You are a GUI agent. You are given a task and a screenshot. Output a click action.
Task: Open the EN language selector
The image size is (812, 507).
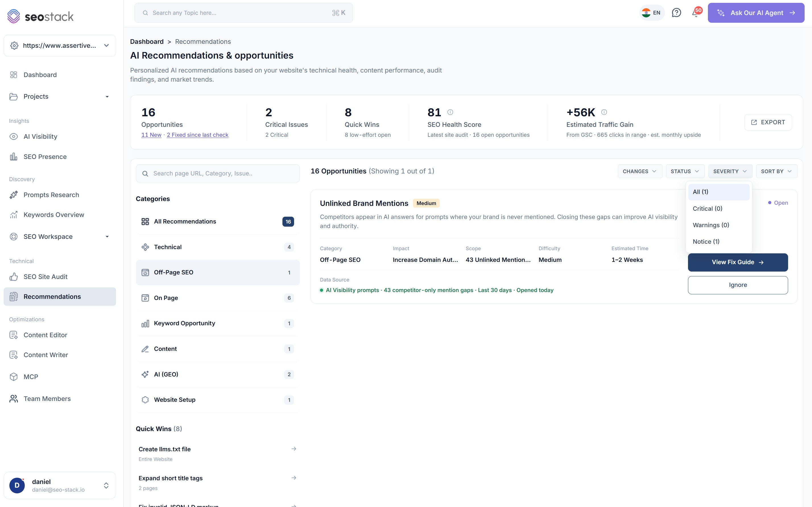coord(651,13)
